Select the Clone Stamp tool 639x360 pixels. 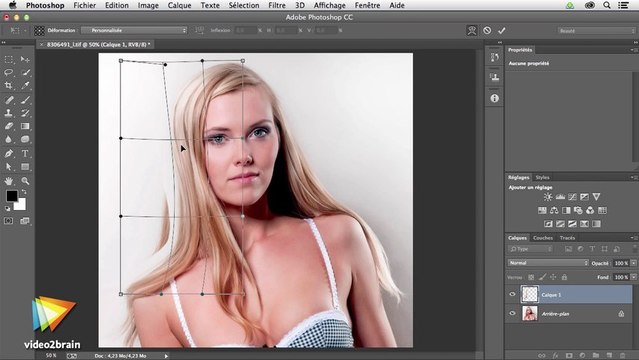pos(9,113)
